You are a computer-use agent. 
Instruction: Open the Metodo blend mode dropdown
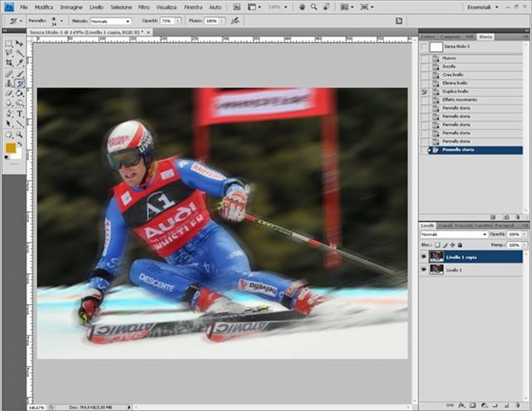pos(110,21)
